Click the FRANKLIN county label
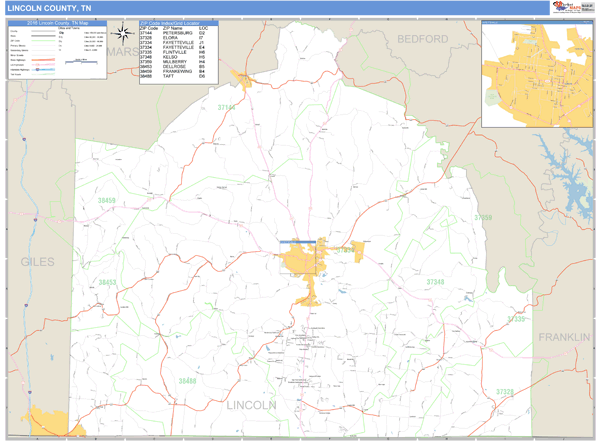The width and height of the screenshot is (600, 441). [564, 337]
